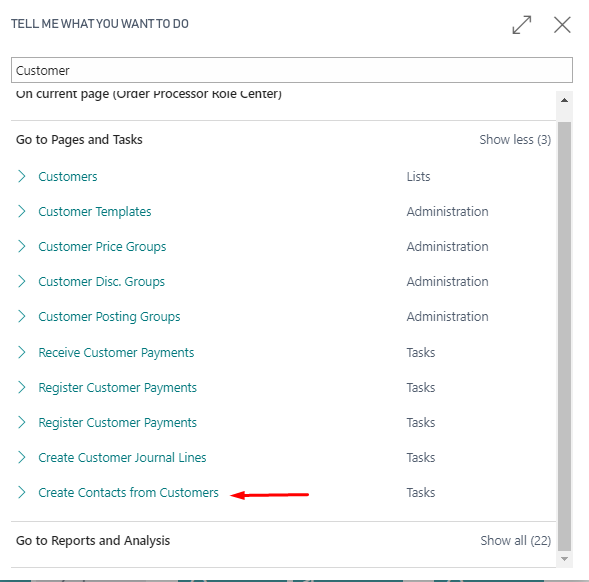
Task: Open the Customers list page
Action: click(68, 177)
